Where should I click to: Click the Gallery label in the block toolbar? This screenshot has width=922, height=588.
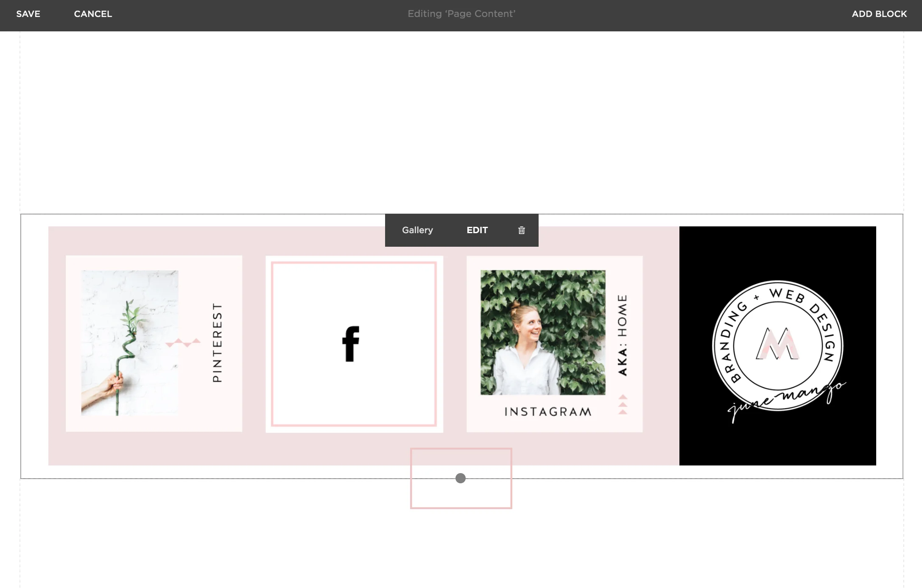(x=417, y=230)
